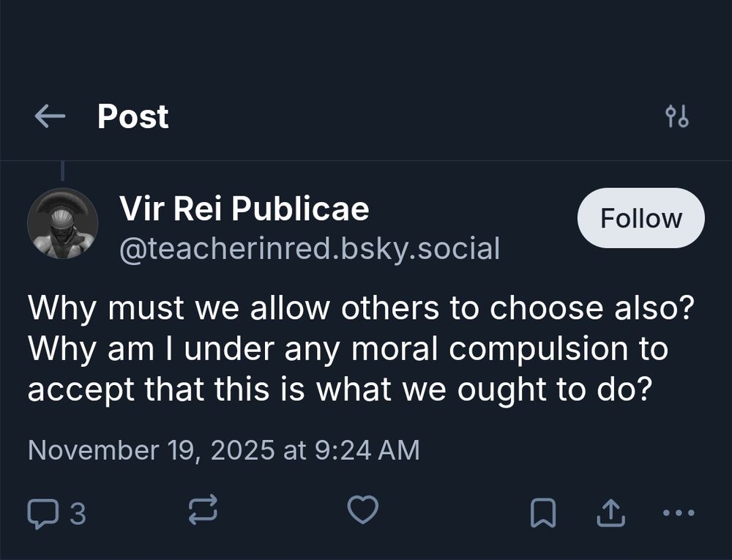Go back using the left arrow
Viewport: 732px width, 560px height.
click(x=50, y=116)
